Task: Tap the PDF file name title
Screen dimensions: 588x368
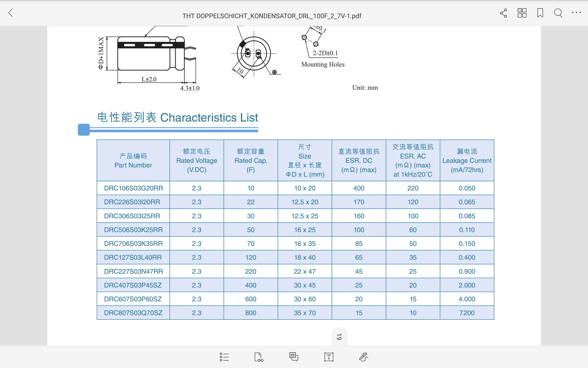Action: click(x=272, y=16)
